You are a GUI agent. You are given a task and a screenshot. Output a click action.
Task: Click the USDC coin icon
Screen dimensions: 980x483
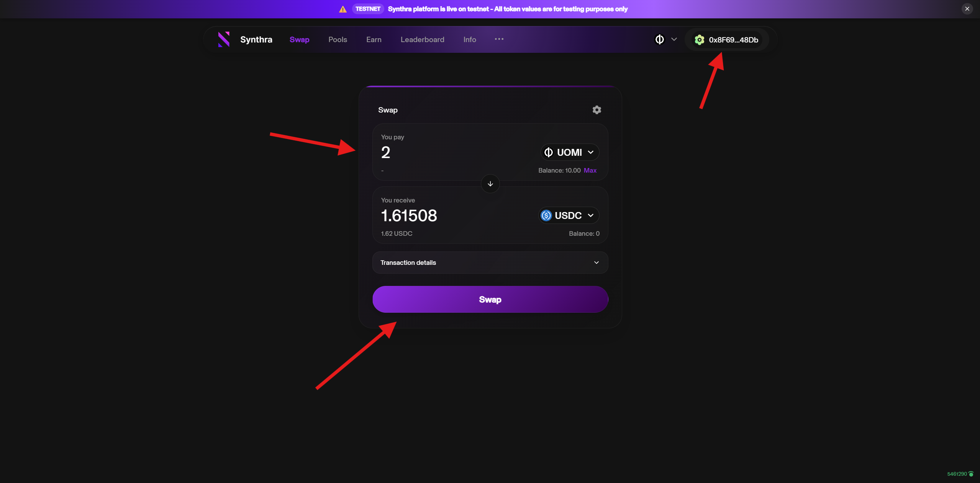[x=546, y=215]
